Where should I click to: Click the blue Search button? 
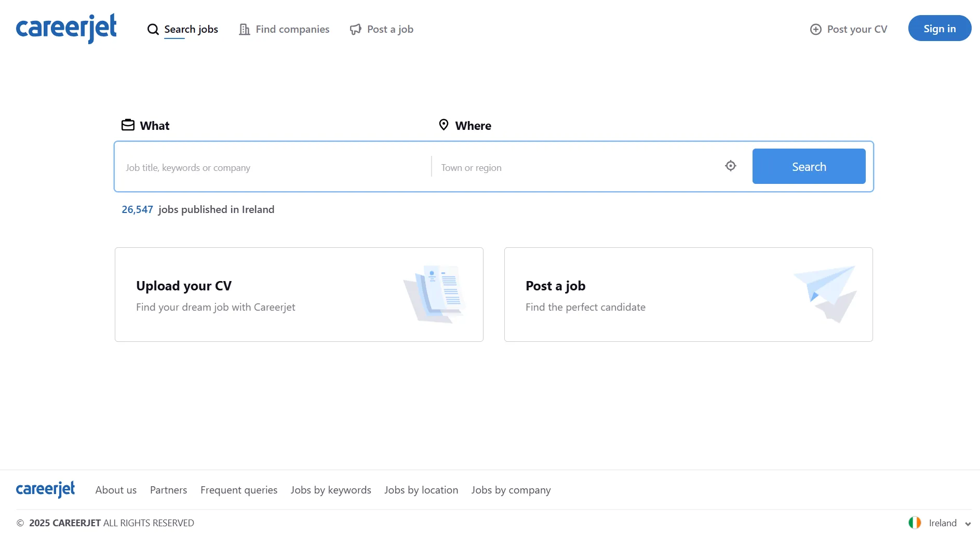(809, 166)
